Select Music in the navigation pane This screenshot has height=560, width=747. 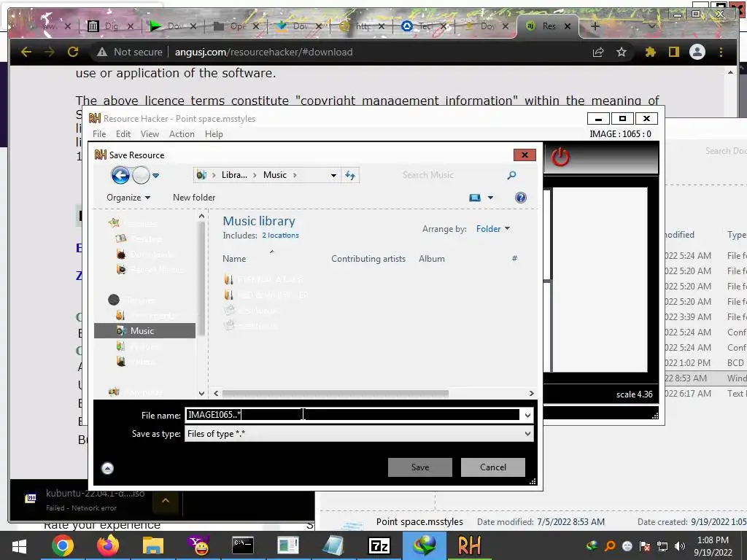145,330
